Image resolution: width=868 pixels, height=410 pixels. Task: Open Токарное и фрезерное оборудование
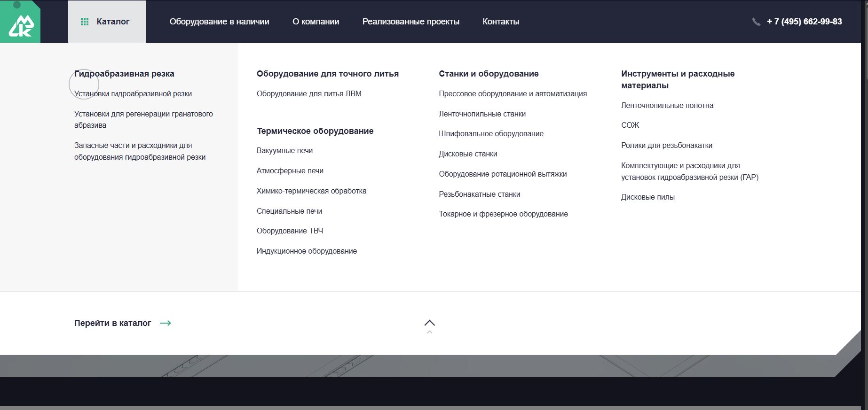(x=503, y=214)
